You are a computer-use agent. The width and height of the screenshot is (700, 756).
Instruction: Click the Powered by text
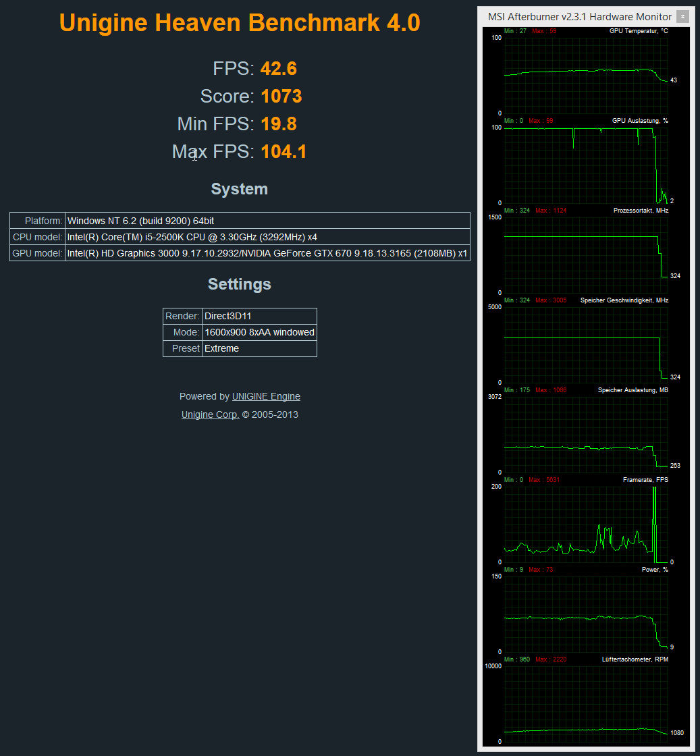[x=205, y=396]
